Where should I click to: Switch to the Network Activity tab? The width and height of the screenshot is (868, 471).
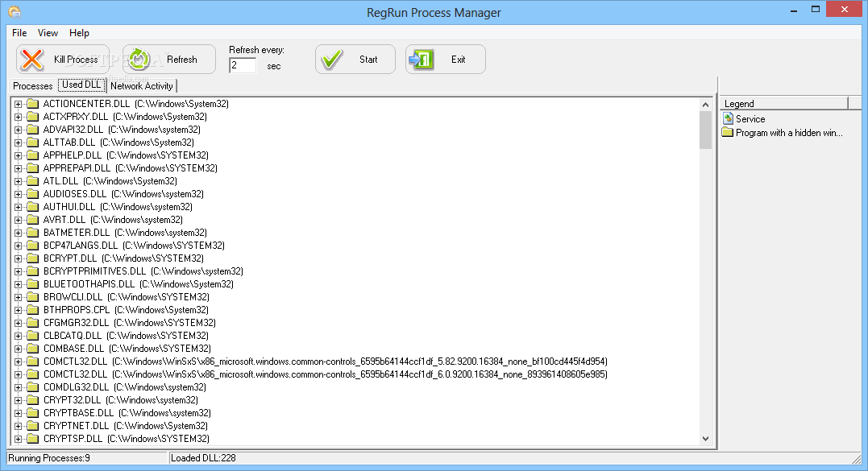[142, 85]
